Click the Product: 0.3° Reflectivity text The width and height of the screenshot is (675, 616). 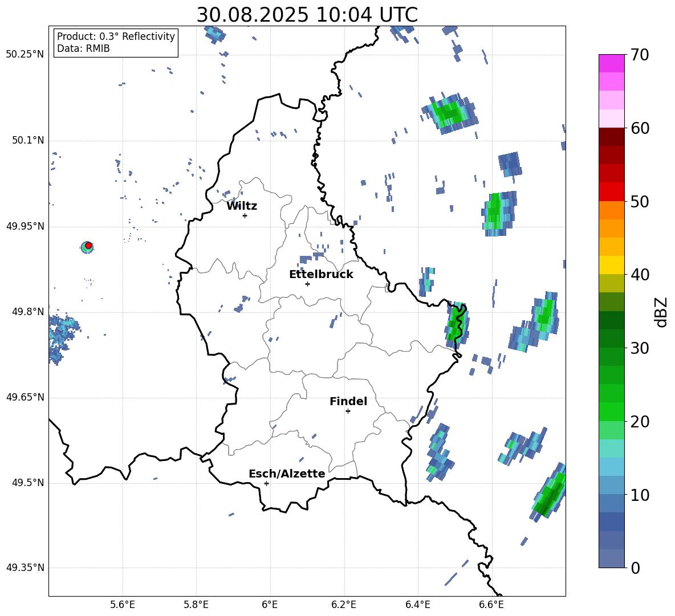coord(116,36)
